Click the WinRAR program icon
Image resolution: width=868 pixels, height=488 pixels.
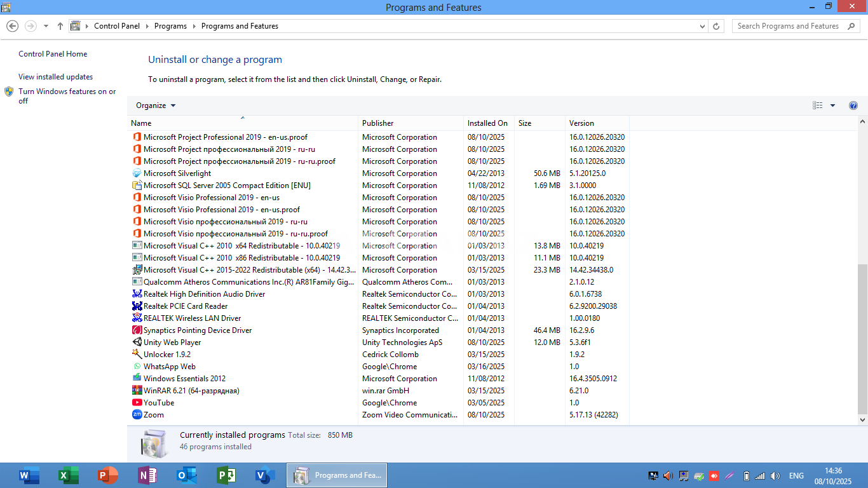[x=137, y=391]
